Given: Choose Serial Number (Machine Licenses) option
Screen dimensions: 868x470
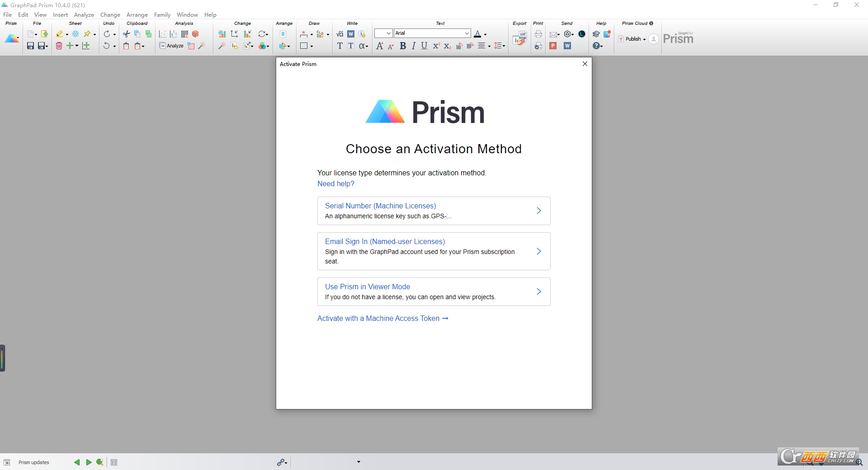Looking at the screenshot, I should pyautogui.click(x=434, y=211).
